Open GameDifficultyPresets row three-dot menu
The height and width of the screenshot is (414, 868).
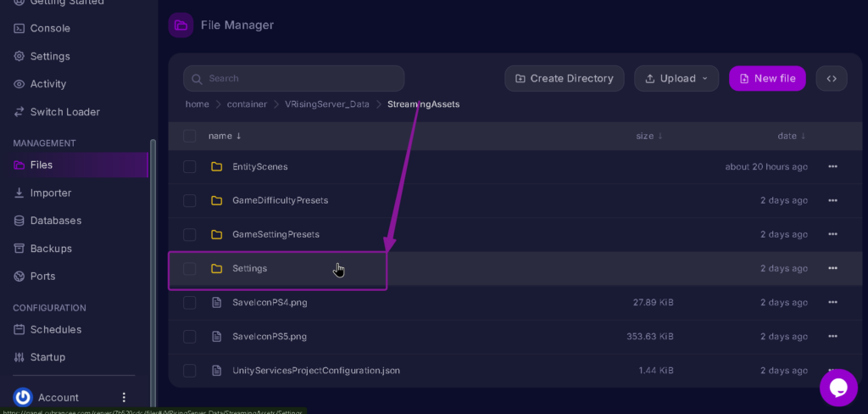pyautogui.click(x=832, y=200)
